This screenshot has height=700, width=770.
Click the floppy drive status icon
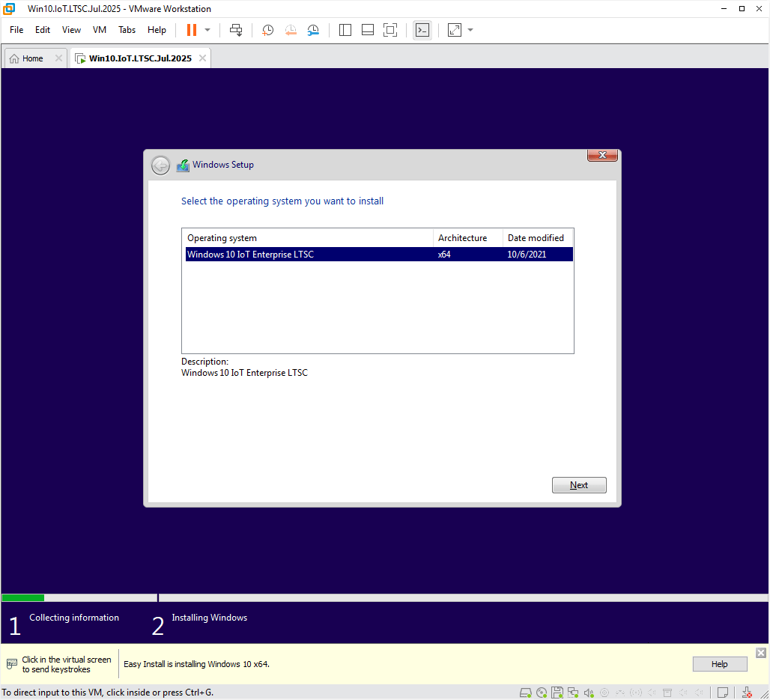coord(557,693)
